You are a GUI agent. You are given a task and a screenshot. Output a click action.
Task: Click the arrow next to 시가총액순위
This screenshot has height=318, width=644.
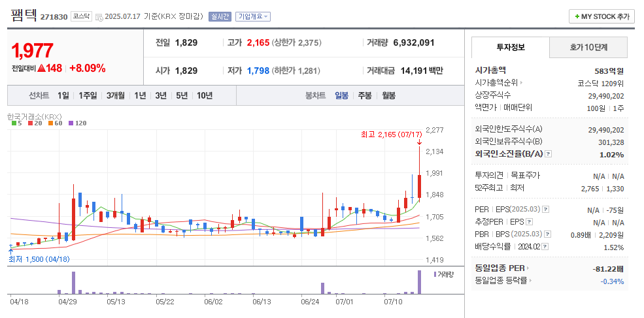(x=522, y=83)
